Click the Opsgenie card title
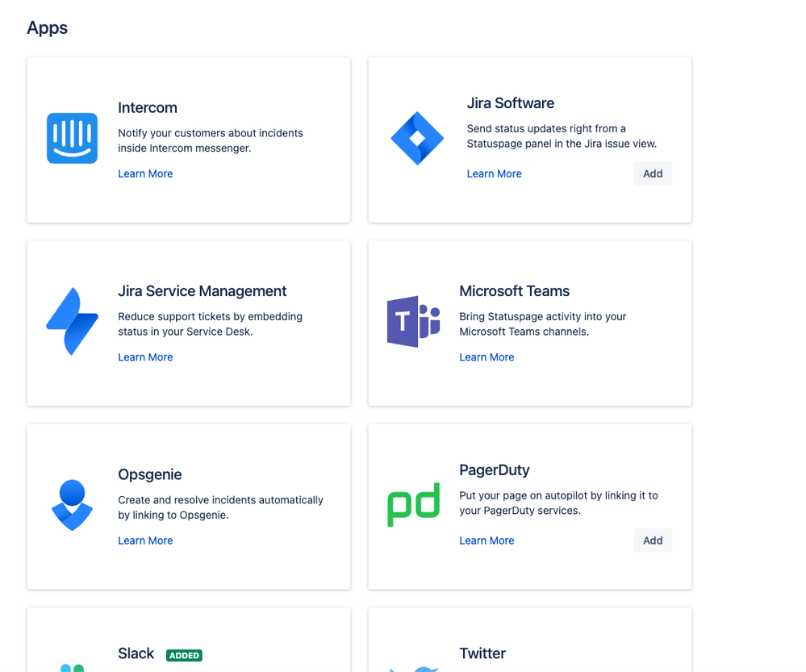 coord(149,474)
